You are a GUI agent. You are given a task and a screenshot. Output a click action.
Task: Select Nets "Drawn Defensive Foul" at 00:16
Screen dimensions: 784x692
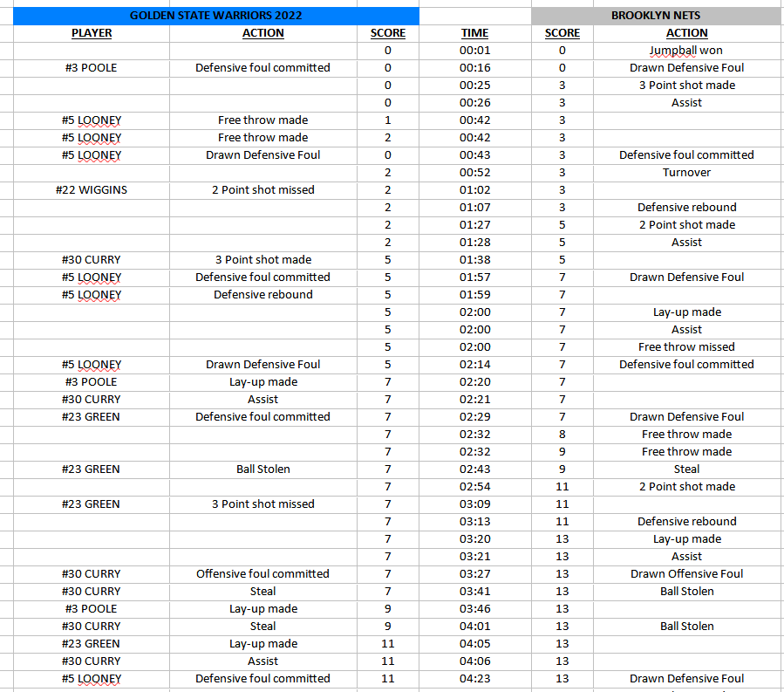687,68
